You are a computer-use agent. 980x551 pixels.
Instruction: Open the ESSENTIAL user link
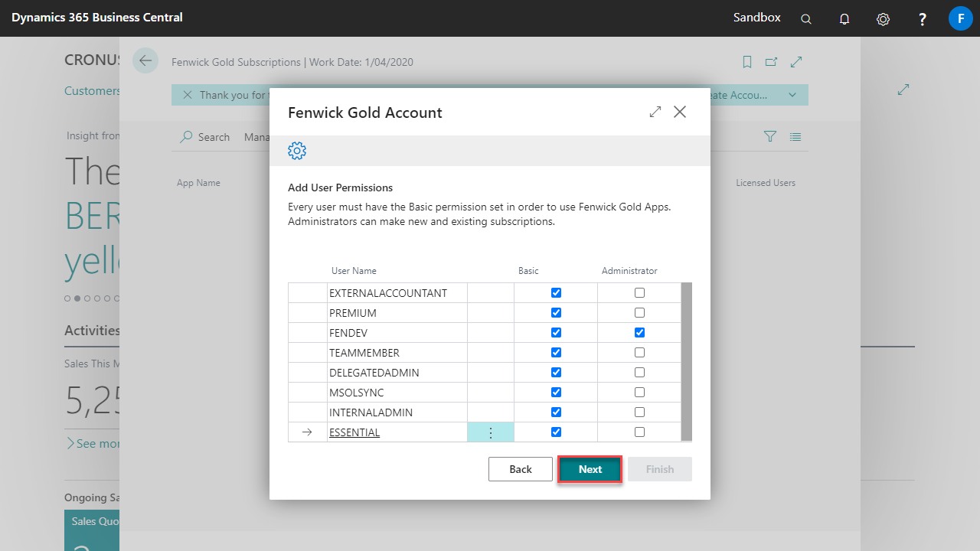point(354,432)
